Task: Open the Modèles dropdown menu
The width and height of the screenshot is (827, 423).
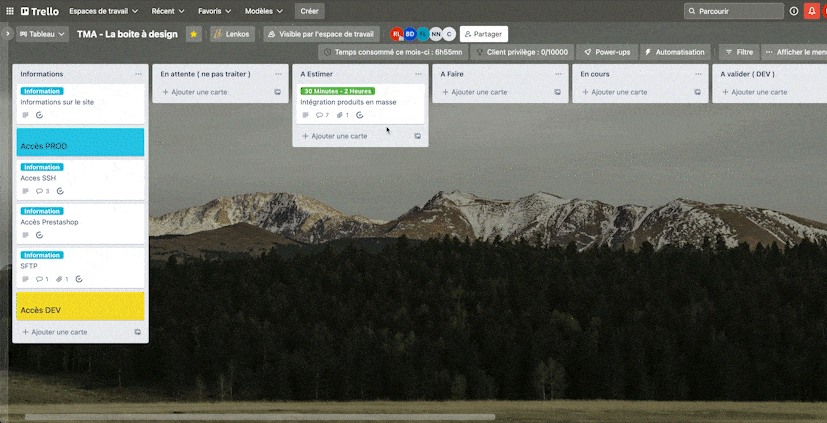Action: (264, 11)
